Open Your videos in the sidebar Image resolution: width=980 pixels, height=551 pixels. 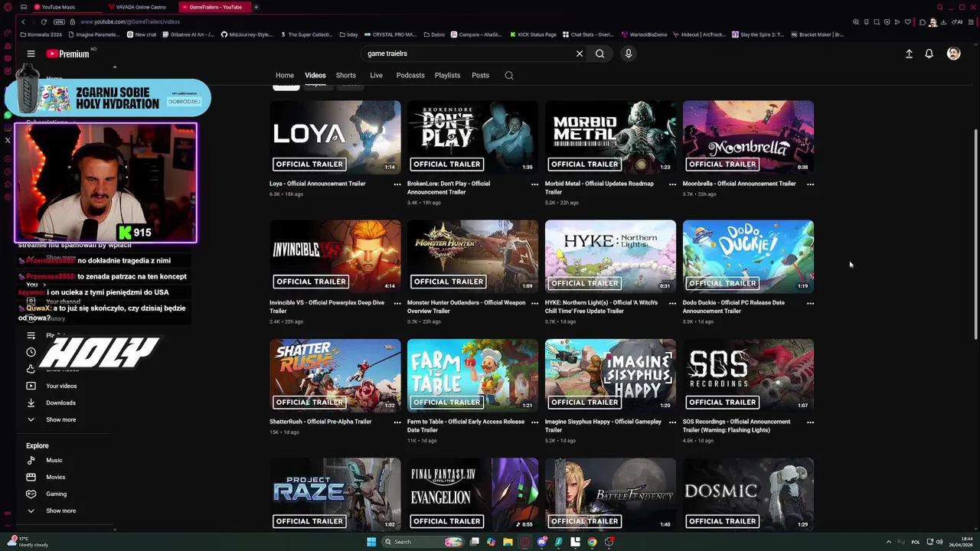click(x=52, y=386)
